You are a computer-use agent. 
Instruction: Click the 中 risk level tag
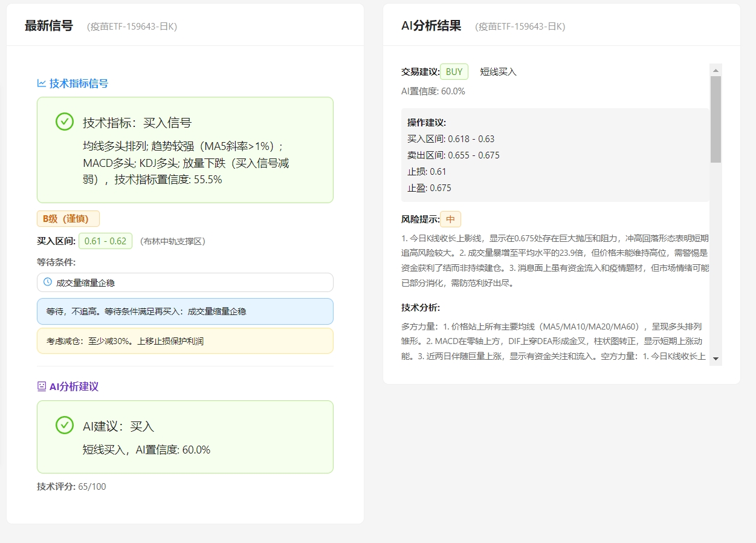450,219
